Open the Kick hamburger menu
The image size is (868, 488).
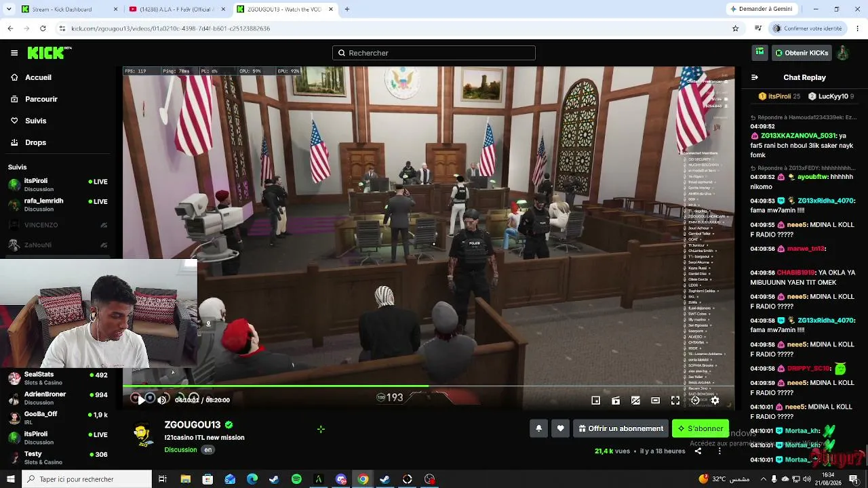point(14,53)
